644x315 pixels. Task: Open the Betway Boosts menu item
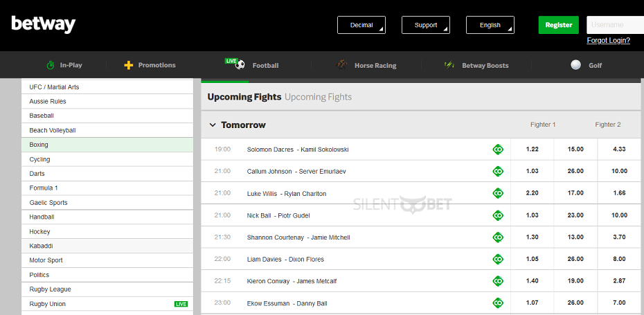click(x=476, y=65)
